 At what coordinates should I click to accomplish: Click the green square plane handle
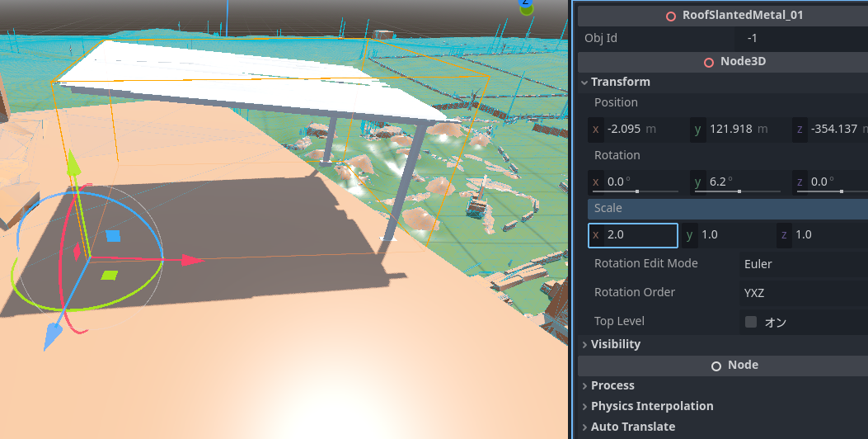tap(108, 276)
